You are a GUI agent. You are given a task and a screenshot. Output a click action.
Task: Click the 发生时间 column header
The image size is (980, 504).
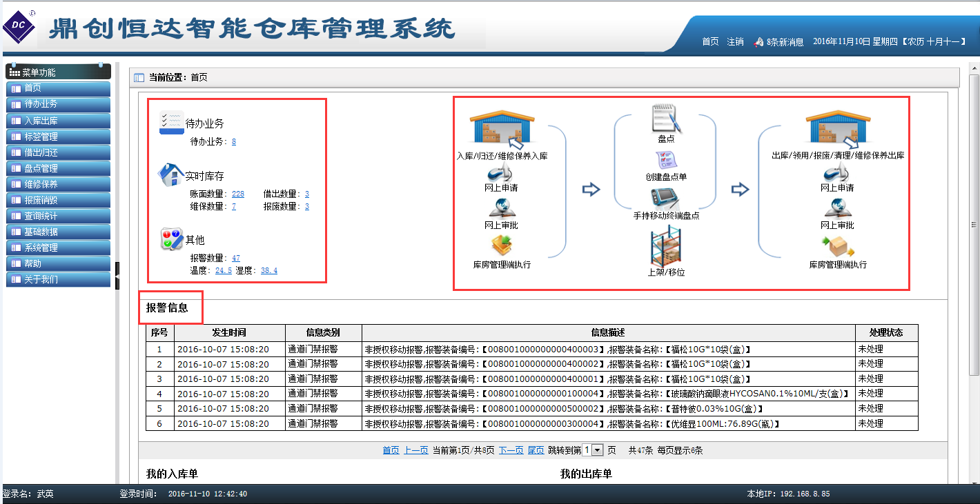click(229, 332)
